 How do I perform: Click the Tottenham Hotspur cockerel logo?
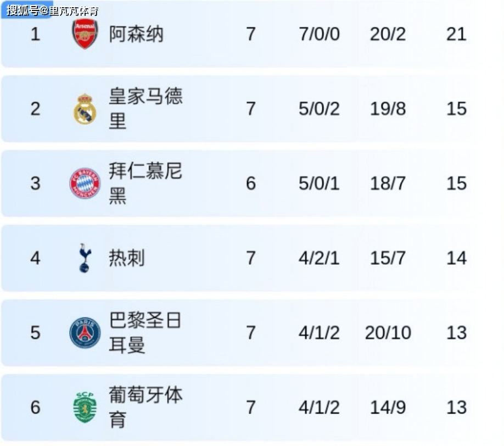[x=85, y=258]
